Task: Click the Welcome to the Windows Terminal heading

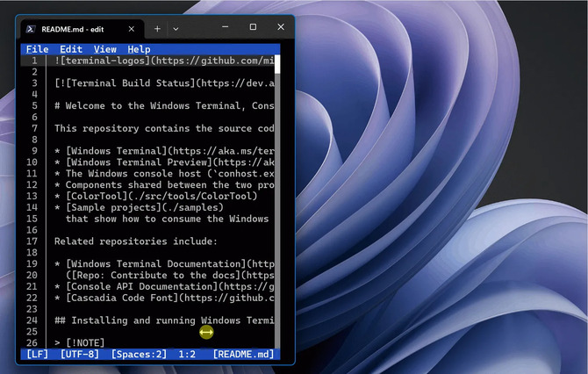Action: coord(164,105)
